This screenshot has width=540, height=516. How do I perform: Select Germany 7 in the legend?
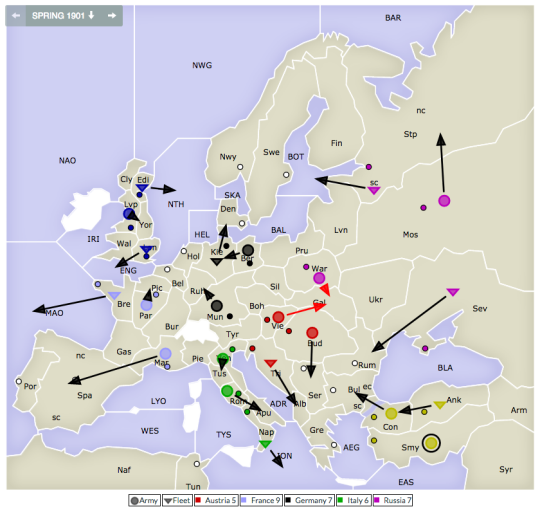click(x=310, y=500)
